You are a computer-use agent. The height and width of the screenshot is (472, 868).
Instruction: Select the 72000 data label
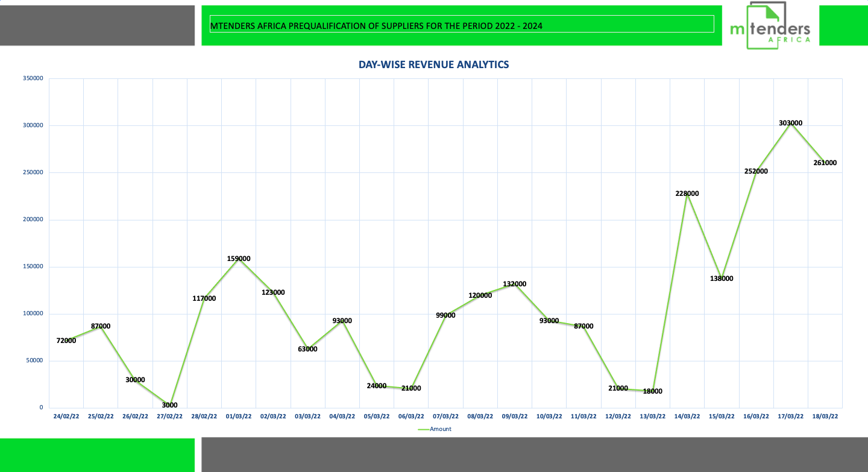(66, 341)
